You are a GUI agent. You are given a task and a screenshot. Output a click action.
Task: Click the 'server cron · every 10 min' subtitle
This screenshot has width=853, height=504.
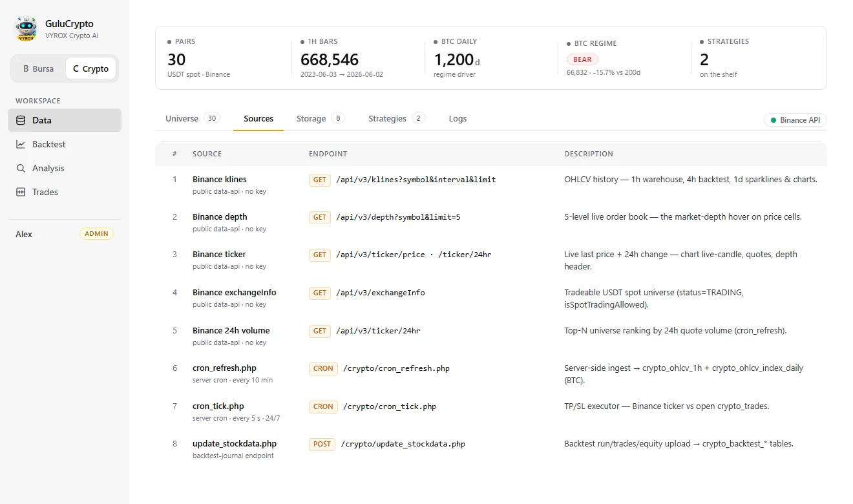click(233, 380)
